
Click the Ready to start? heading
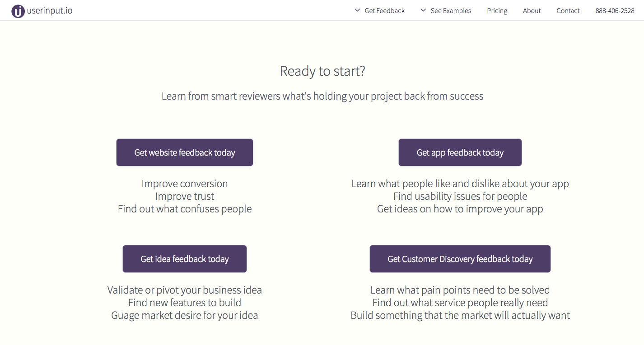pos(322,71)
